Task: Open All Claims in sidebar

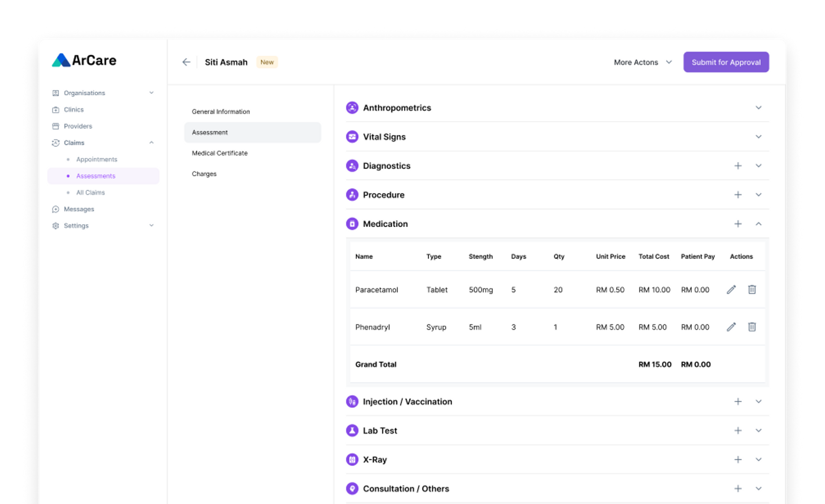Action: [x=91, y=192]
